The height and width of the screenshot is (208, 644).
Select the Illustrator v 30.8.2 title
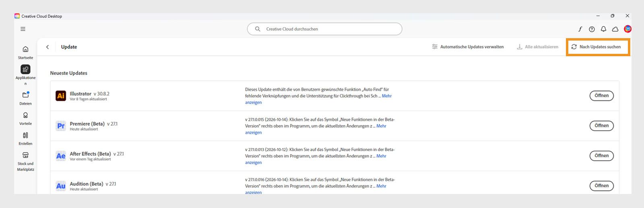click(x=89, y=94)
